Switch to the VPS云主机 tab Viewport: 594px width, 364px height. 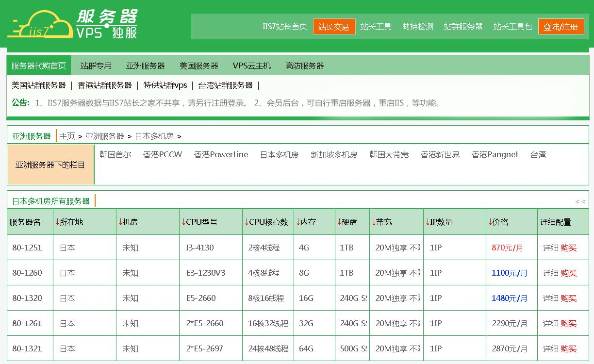(x=251, y=66)
